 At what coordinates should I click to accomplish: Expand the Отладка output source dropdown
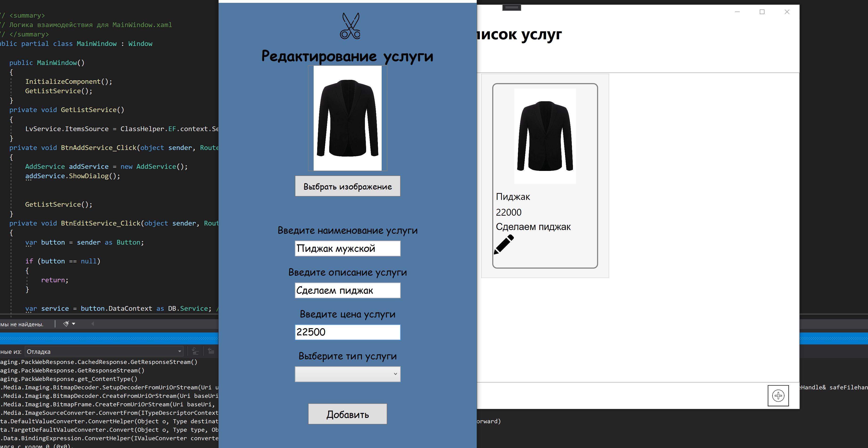180,351
